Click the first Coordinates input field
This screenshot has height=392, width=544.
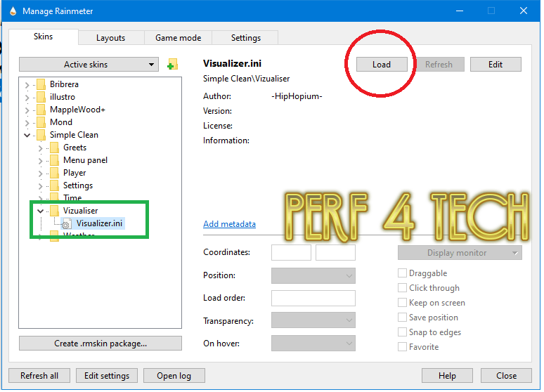(291, 252)
